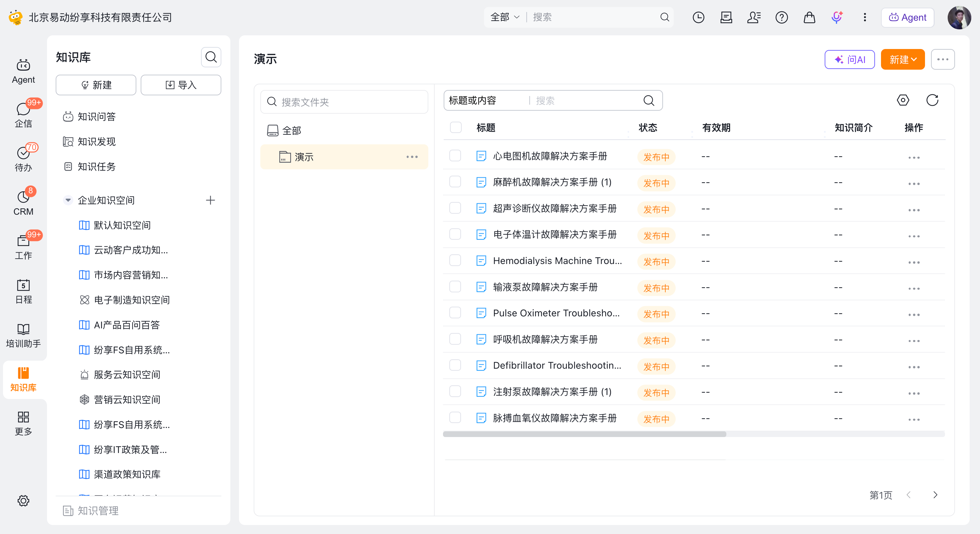Open the orange 新建 dropdown button
Image resolution: width=980 pixels, height=534 pixels.
pyautogui.click(x=903, y=59)
